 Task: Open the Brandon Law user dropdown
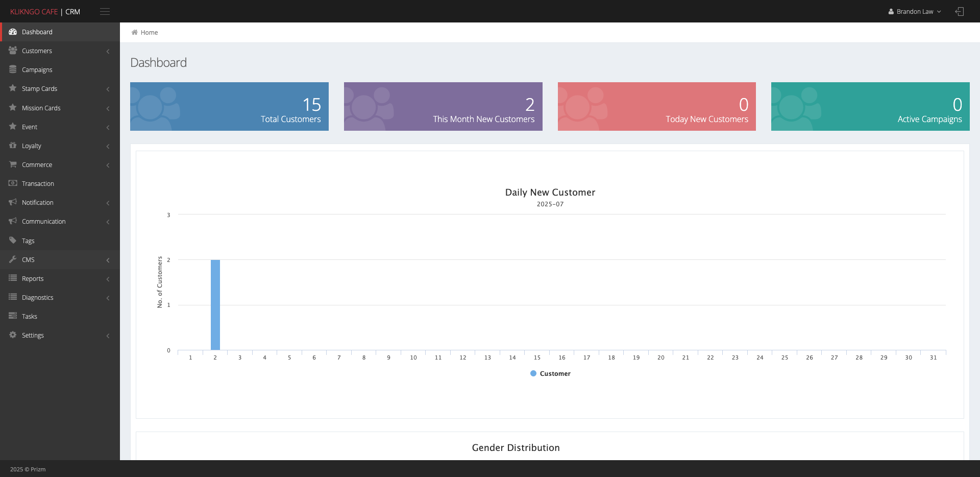915,11
